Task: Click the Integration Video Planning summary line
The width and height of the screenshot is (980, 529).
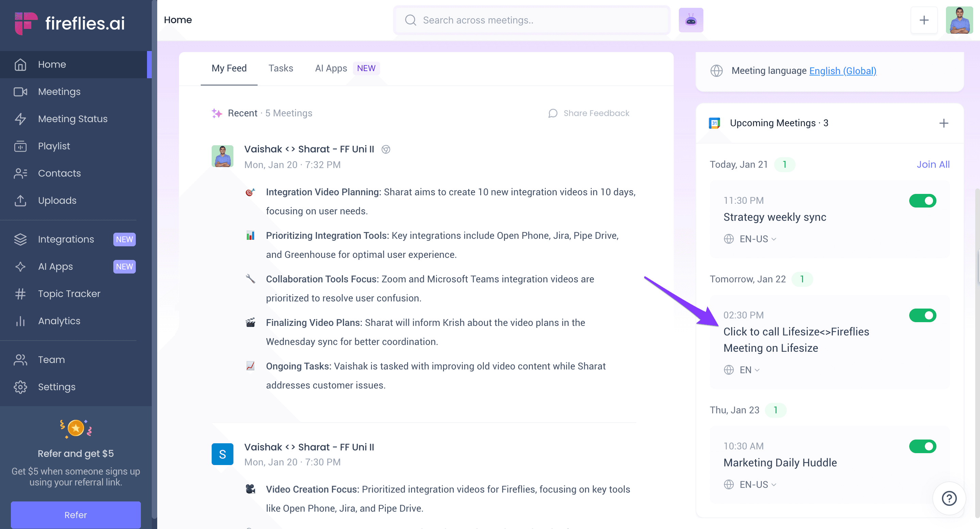Action: coord(451,201)
